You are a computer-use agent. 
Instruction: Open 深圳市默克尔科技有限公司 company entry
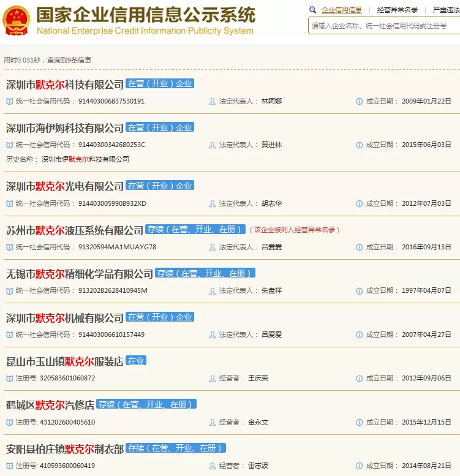pos(65,85)
